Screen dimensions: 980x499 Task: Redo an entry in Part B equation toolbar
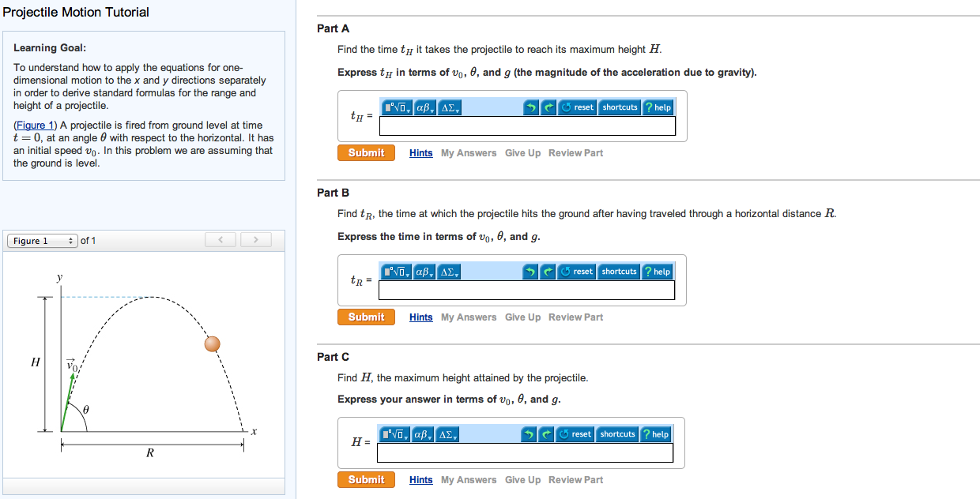point(548,272)
